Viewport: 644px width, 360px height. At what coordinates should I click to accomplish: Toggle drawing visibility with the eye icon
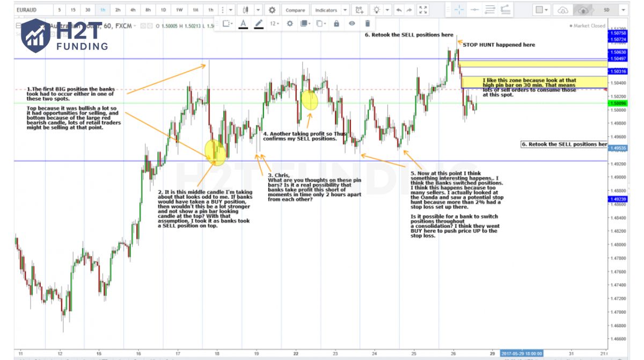(352, 23)
